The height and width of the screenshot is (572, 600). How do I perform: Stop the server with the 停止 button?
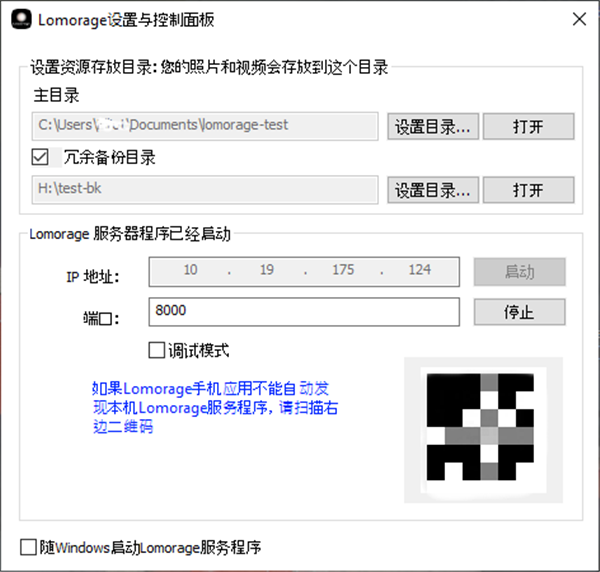coord(519,311)
